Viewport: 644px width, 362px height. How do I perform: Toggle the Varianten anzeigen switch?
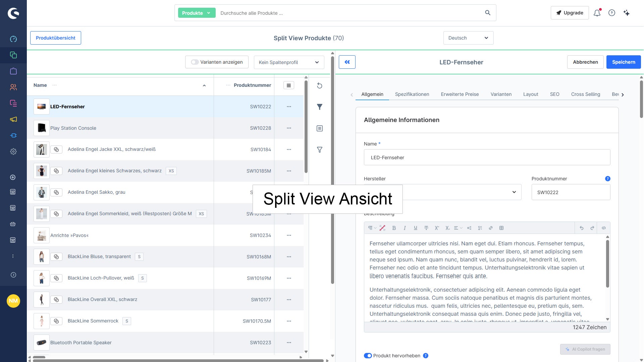click(x=195, y=62)
